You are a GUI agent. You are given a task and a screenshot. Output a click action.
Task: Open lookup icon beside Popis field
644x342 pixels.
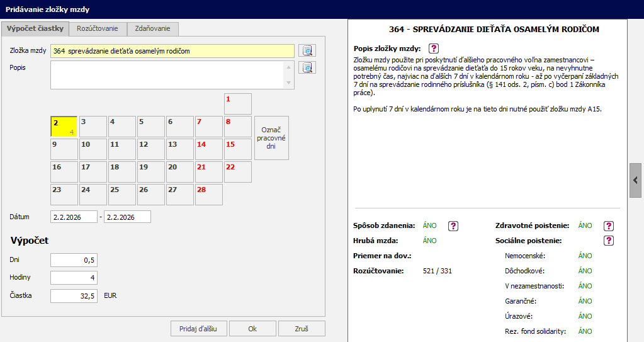[307, 67]
